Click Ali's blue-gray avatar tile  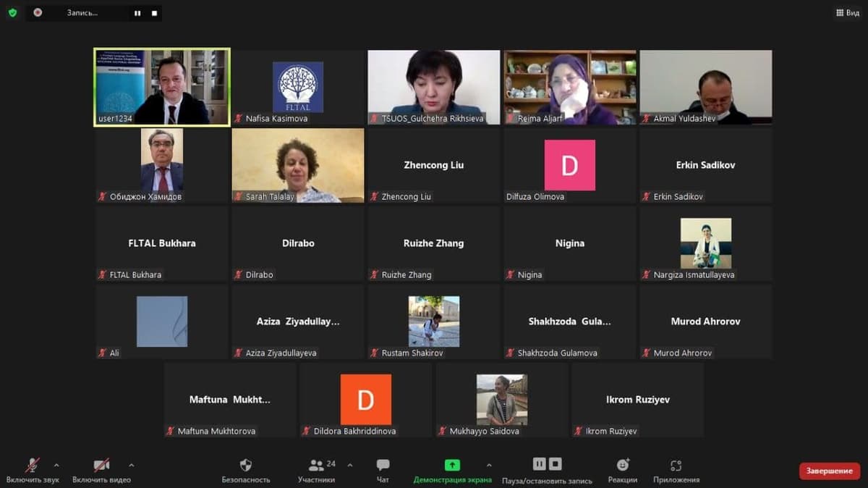pos(162,321)
